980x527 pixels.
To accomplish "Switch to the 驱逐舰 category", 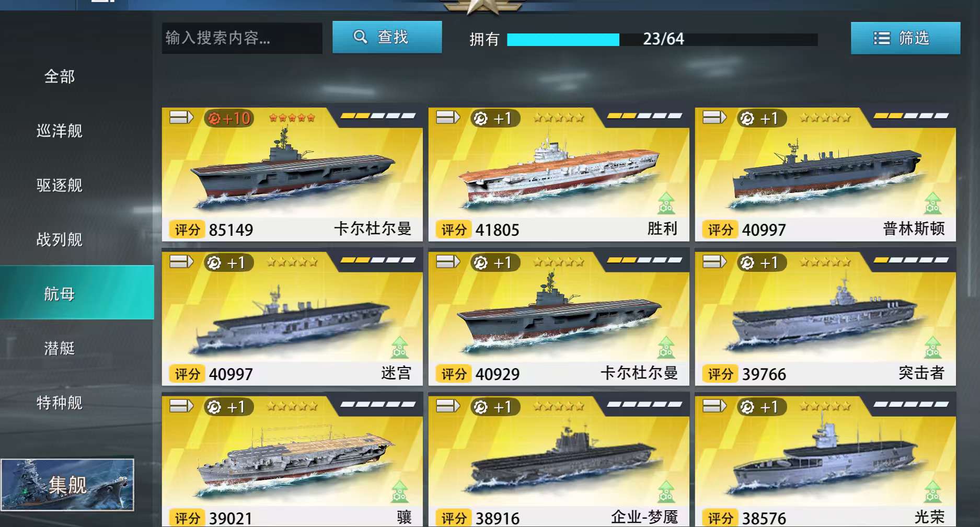I will 60,185.
